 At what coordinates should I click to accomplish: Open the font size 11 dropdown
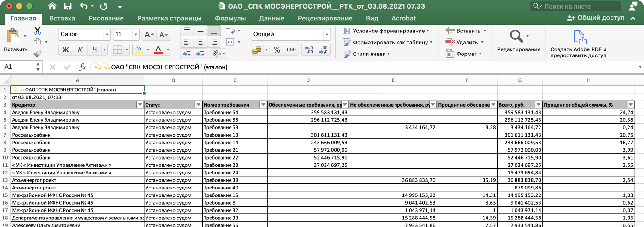pos(136,34)
